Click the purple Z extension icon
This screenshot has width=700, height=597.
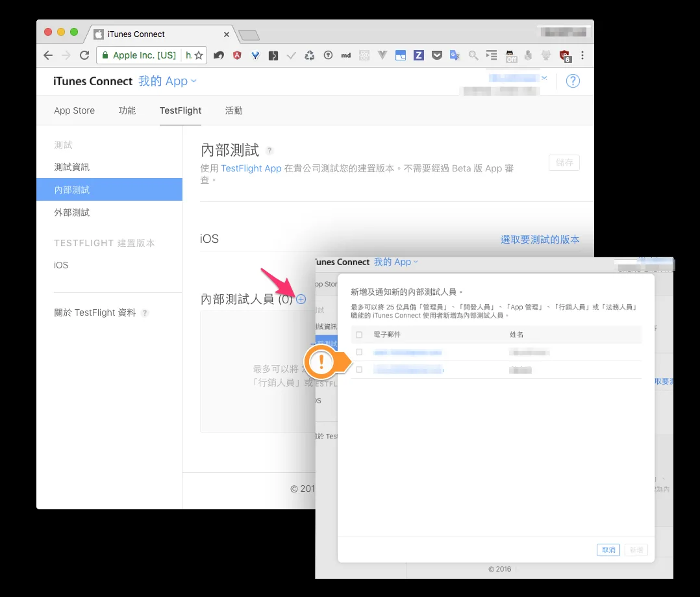point(419,55)
